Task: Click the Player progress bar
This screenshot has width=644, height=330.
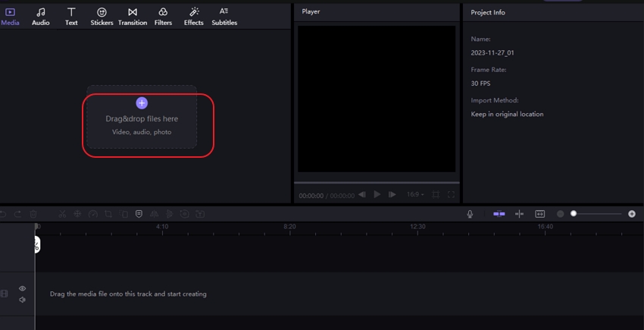Action: (x=377, y=182)
